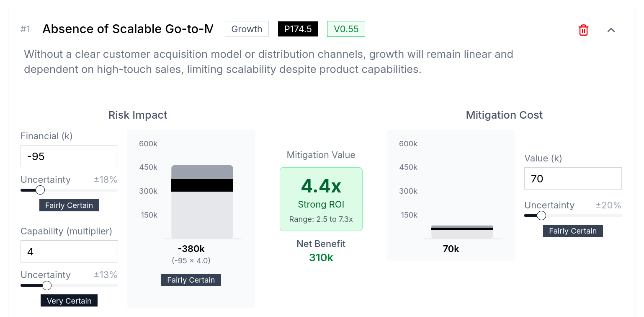644x317 pixels.
Task: Focus the Financial (k) input field
Action: [x=69, y=156]
